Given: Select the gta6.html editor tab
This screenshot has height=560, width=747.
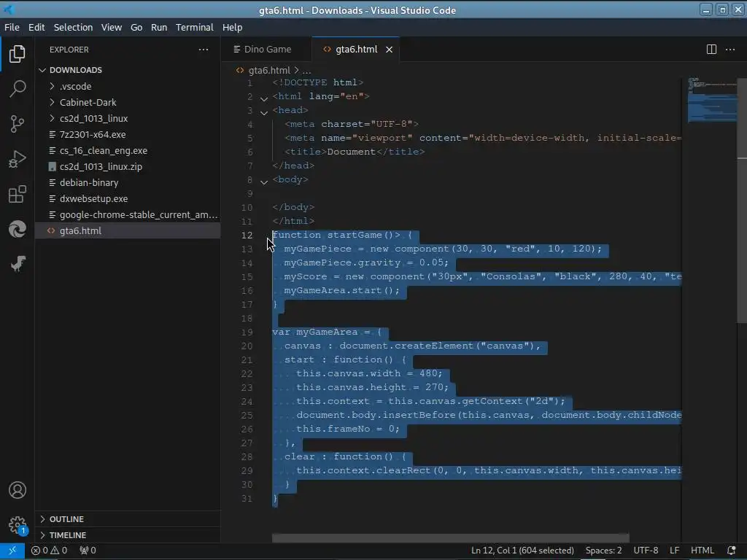Looking at the screenshot, I should [356, 50].
